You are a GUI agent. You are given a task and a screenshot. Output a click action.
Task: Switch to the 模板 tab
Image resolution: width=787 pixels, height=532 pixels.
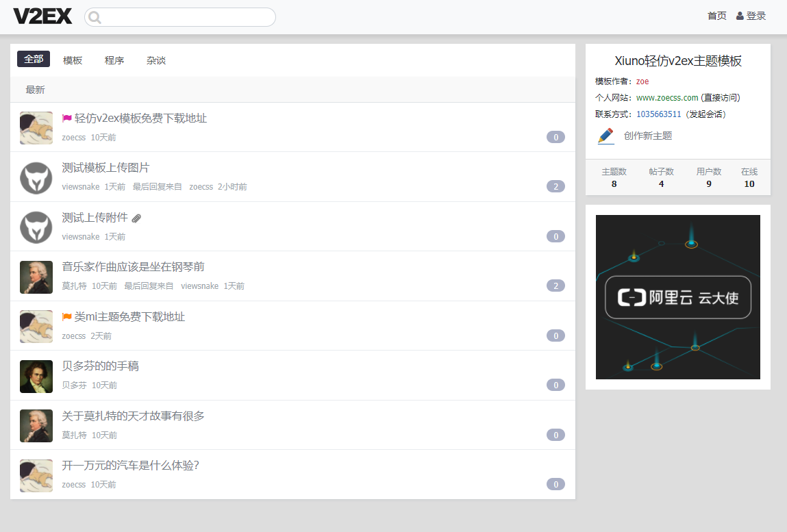(73, 60)
